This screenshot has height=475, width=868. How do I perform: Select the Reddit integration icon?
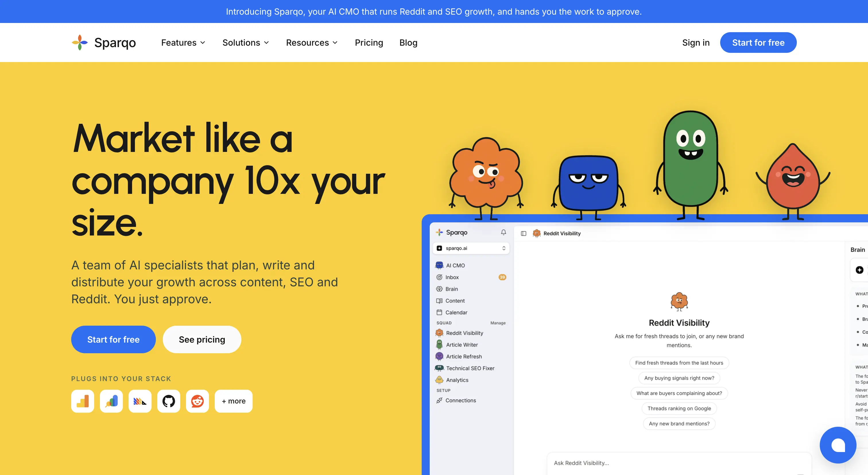(x=197, y=401)
